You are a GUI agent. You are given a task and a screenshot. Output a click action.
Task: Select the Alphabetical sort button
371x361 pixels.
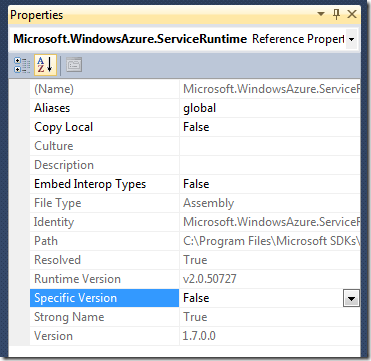click(x=45, y=65)
